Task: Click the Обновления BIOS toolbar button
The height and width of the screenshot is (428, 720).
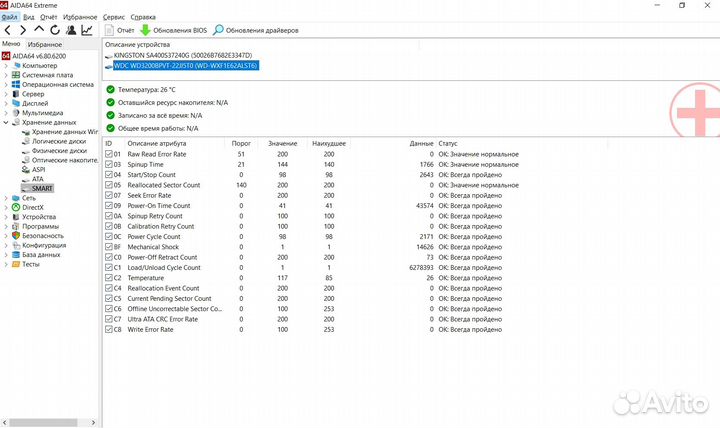Action: point(174,30)
